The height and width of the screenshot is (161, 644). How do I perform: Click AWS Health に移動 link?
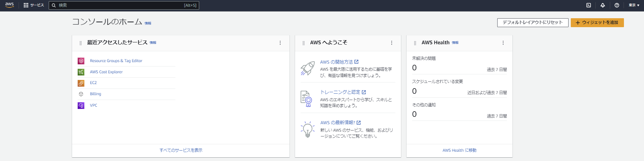pos(459,150)
